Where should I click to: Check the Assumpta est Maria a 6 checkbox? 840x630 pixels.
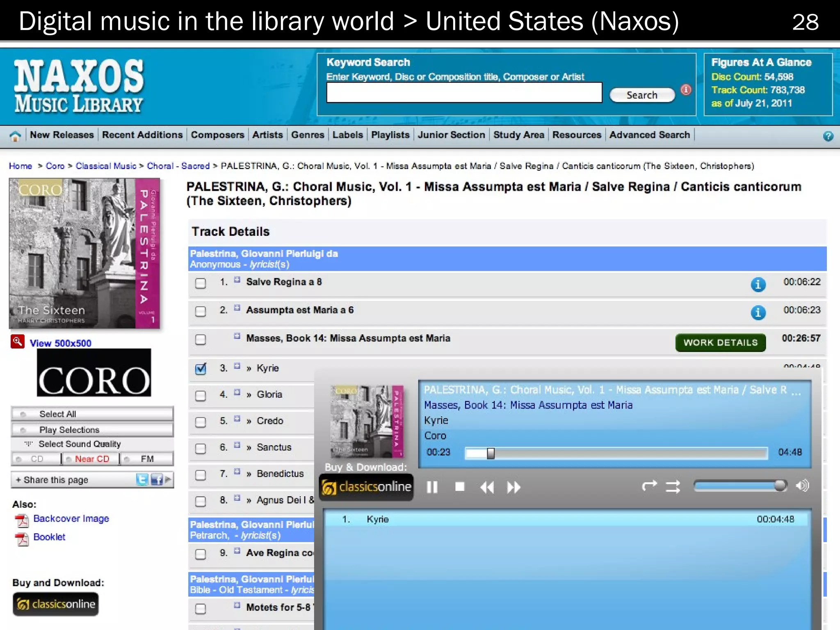pyautogui.click(x=201, y=311)
